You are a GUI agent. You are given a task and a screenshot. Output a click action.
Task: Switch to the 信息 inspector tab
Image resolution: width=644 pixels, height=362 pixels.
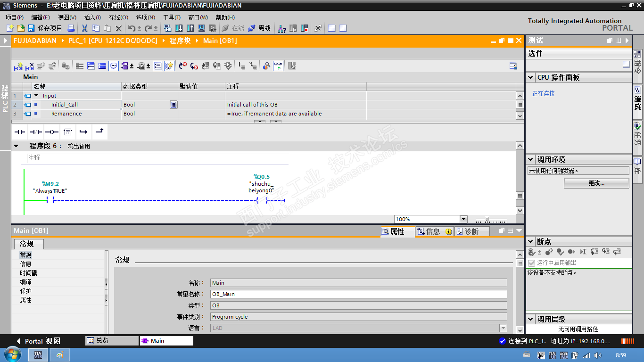(435, 231)
